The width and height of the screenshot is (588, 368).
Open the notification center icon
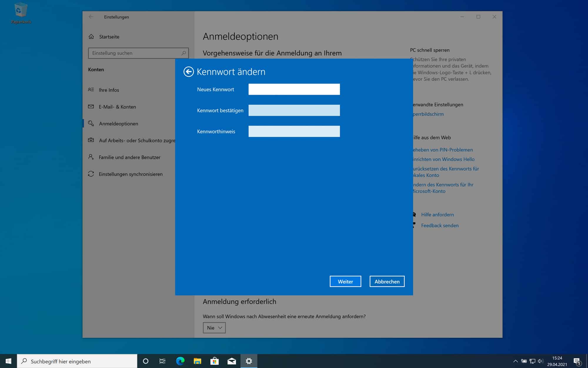pyautogui.click(x=577, y=361)
